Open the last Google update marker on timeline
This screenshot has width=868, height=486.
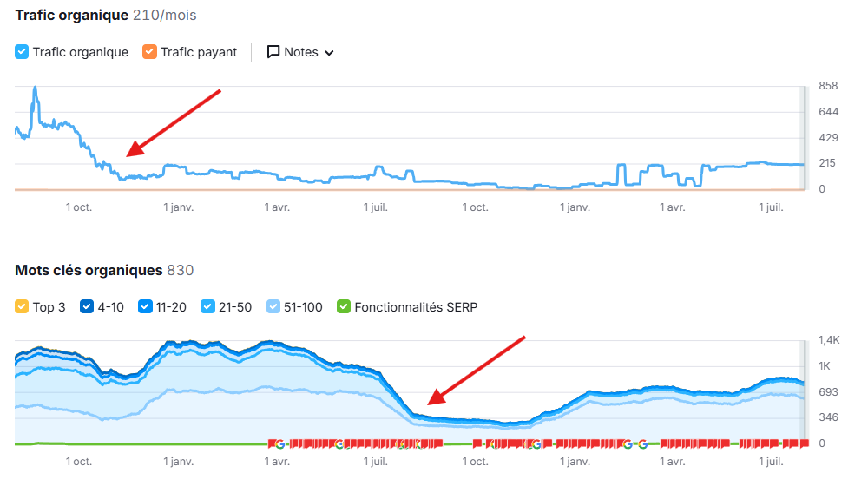click(x=642, y=443)
